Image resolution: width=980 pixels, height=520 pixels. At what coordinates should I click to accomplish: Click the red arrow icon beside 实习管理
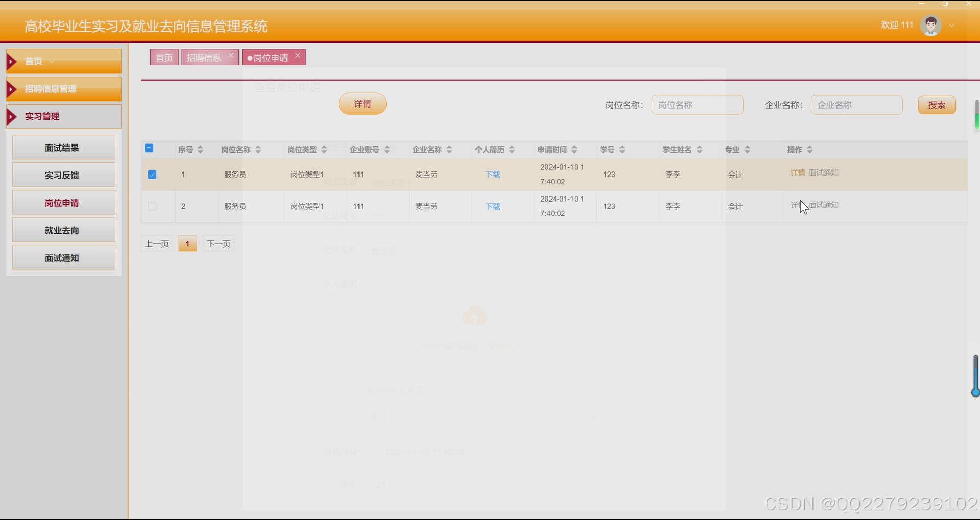(12, 116)
